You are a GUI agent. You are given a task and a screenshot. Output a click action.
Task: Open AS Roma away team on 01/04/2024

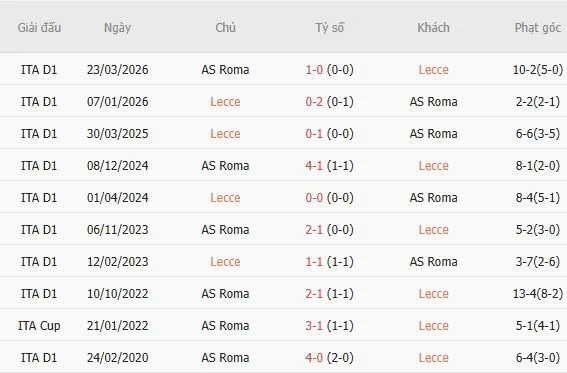(x=433, y=198)
